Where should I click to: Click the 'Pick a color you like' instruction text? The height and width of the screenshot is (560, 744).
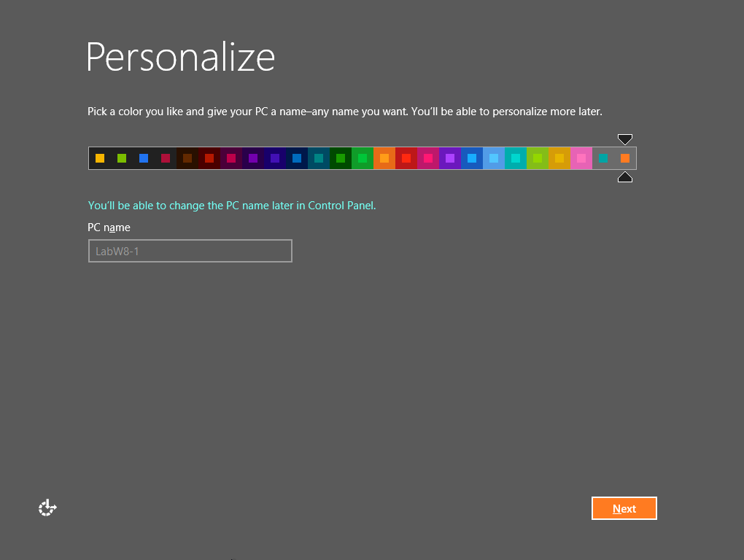[x=345, y=112]
